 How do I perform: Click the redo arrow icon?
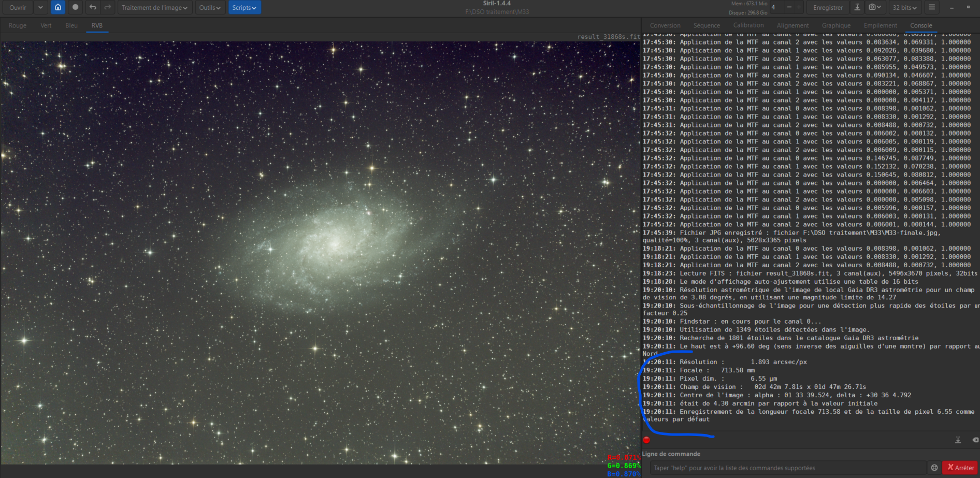(108, 7)
